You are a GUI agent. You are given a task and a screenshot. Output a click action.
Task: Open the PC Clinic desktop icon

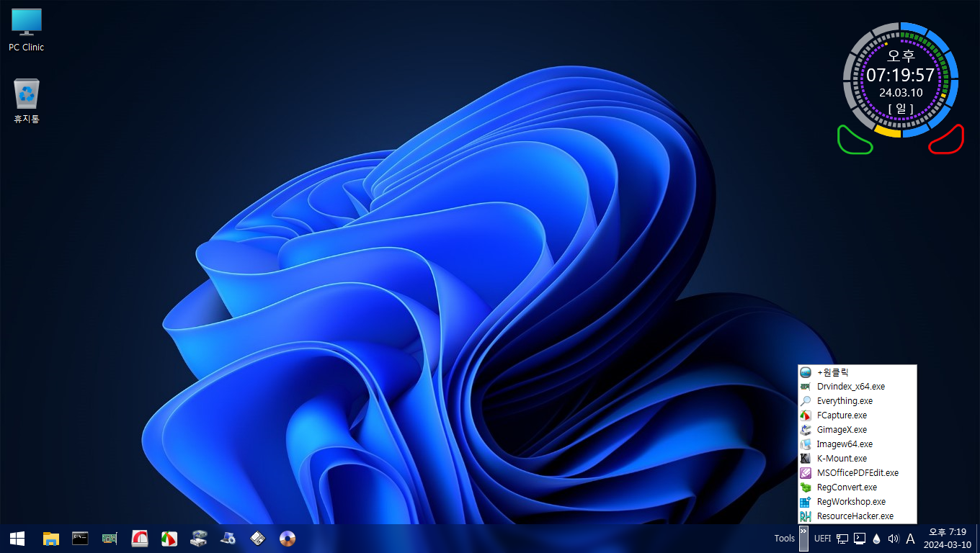[27, 30]
